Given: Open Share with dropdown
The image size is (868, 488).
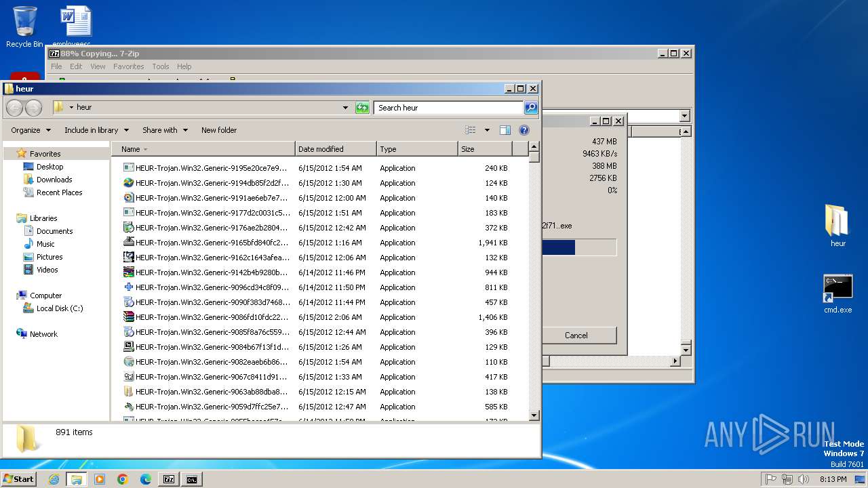Looking at the screenshot, I should point(164,130).
